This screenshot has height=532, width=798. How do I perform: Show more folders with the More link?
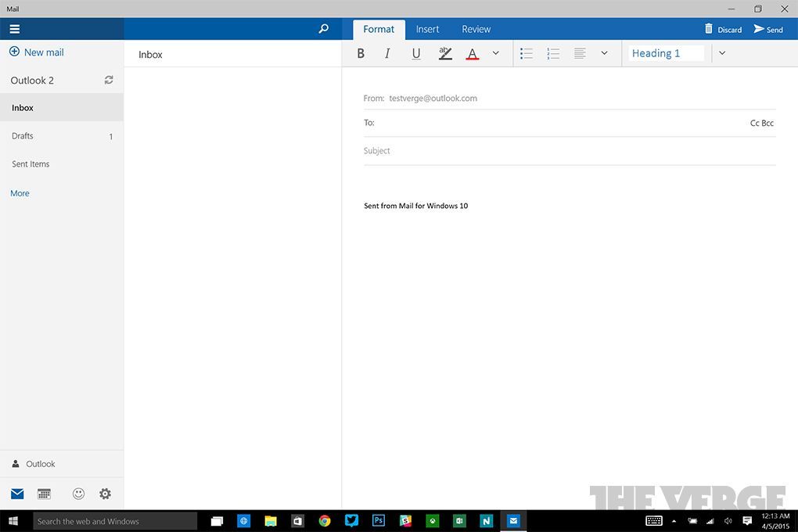(19, 192)
